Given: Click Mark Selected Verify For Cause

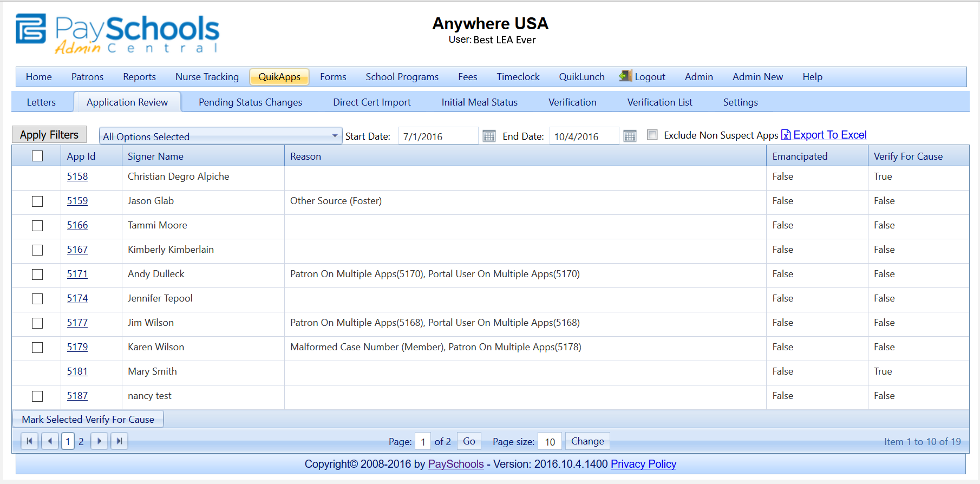Looking at the screenshot, I should coord(88,420).
